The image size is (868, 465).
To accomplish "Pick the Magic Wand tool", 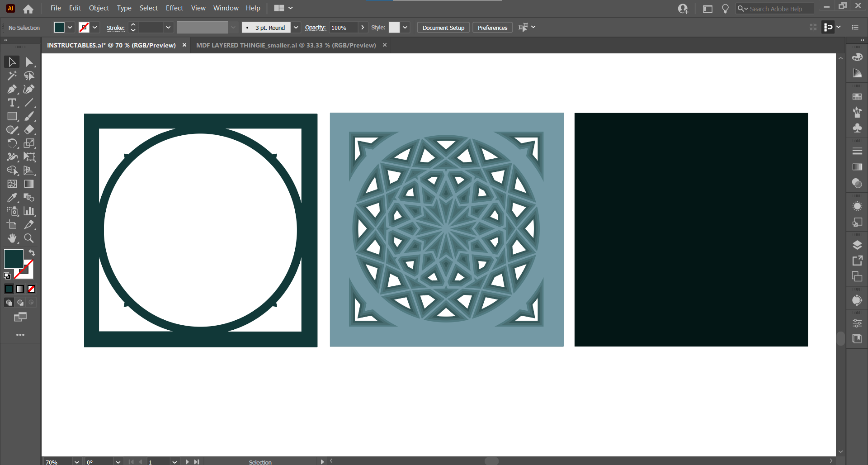I will (12, 76).
